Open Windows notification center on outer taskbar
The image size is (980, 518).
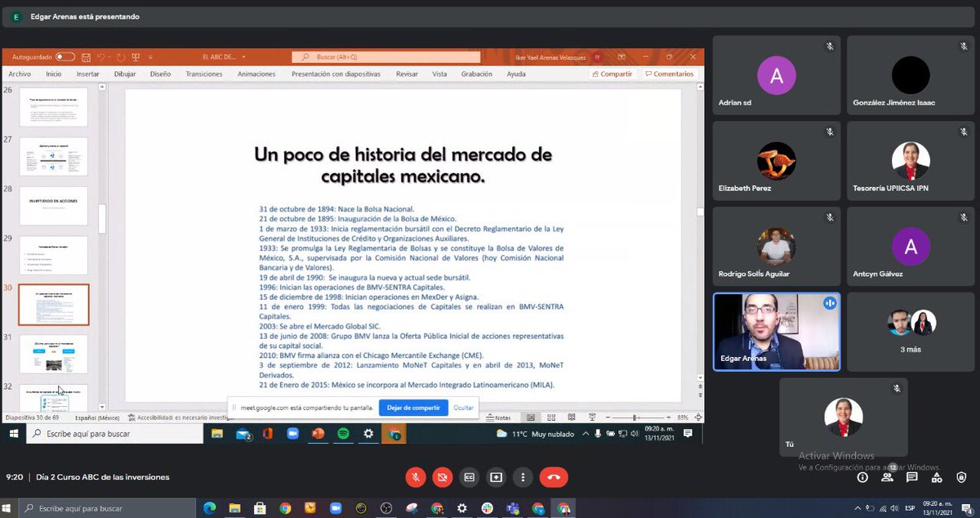click(966, 509)
